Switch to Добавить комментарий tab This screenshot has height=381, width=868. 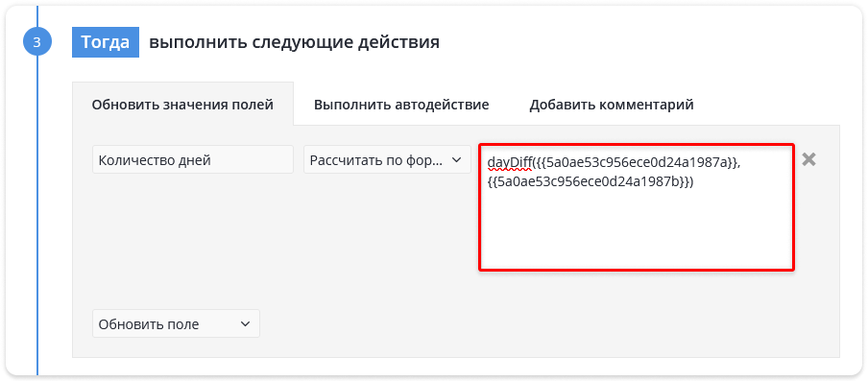[x=612, y=105]
